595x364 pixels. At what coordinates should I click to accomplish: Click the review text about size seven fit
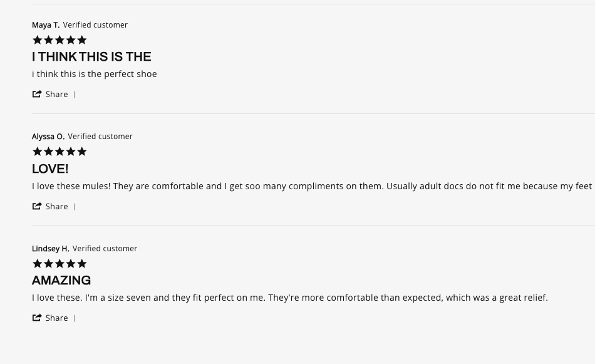290,298
